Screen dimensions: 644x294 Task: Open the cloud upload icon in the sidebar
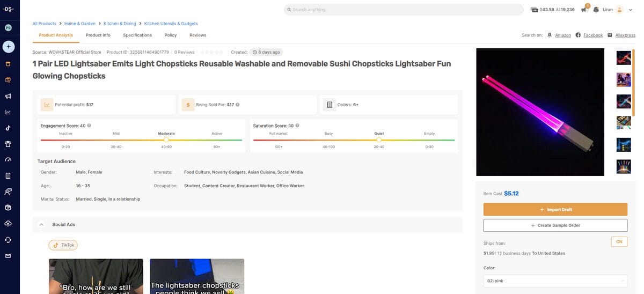pyautogui.click(x=8, y=223)
